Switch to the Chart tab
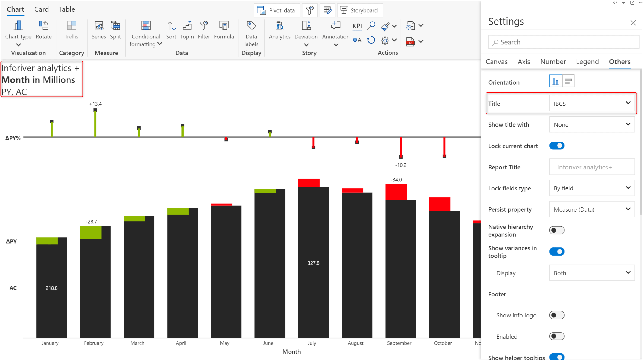Screen dimensions: 644x361 click(x=16, y=9)
